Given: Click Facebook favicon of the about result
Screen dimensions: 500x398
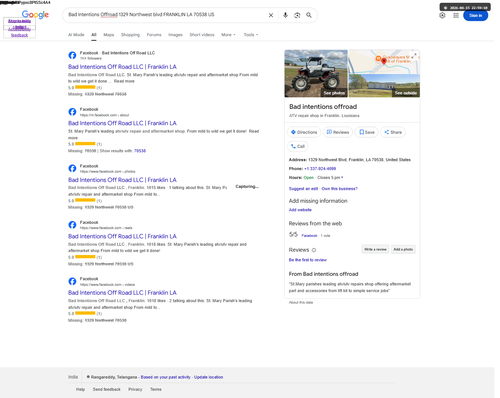Looking at the screenshot, I should (72, 112).
